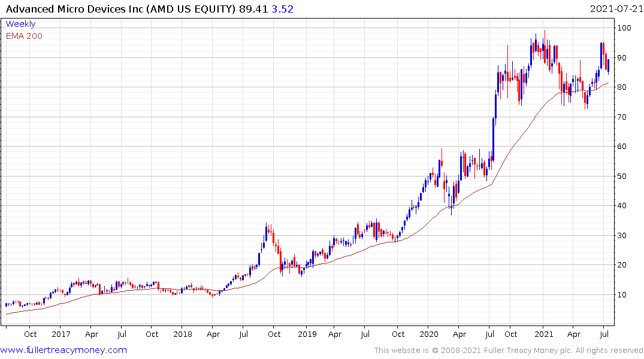The height and width of the screenshot is (359, 644).
Task: Open the www.fullertreacymoney.com link
Action: (x=64, y=350)
